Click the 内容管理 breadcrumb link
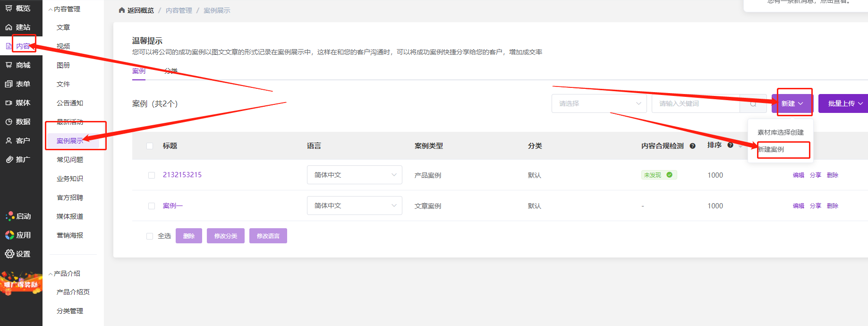 pos(179,10)
